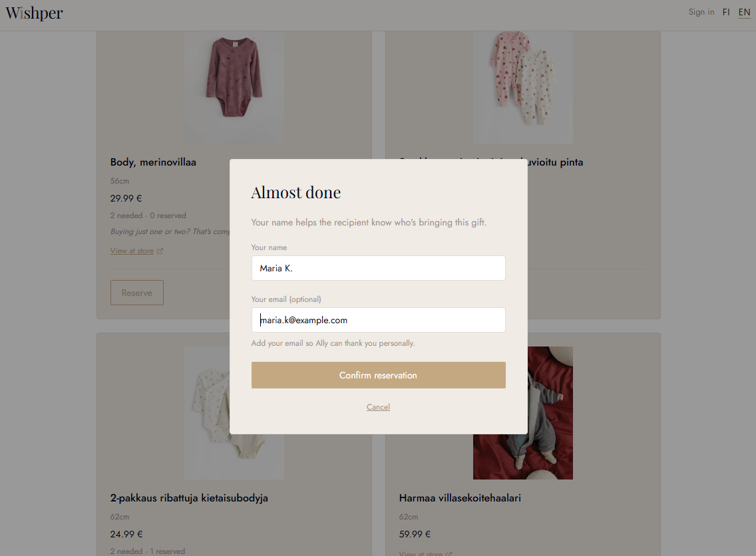Click the Wishper logo
The width and height of the screenshot is (756, 556).
[x=34, y=13]
